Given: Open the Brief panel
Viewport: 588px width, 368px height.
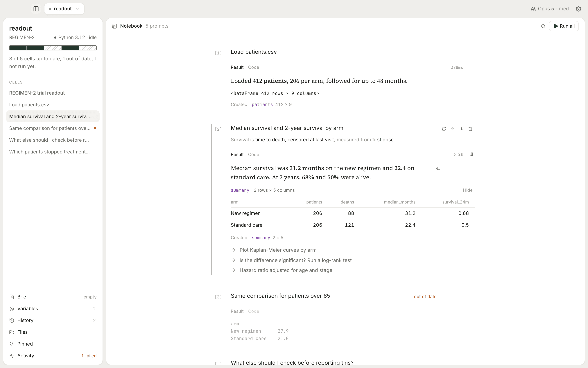Looking at the screenshot, I should coord(53,297).
